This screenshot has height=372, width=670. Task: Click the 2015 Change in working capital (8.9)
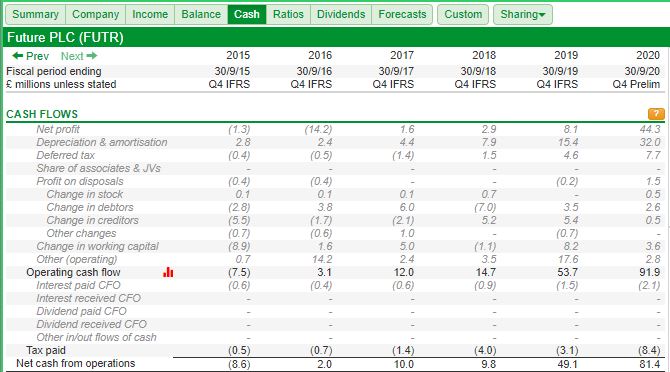pos(239,246)
